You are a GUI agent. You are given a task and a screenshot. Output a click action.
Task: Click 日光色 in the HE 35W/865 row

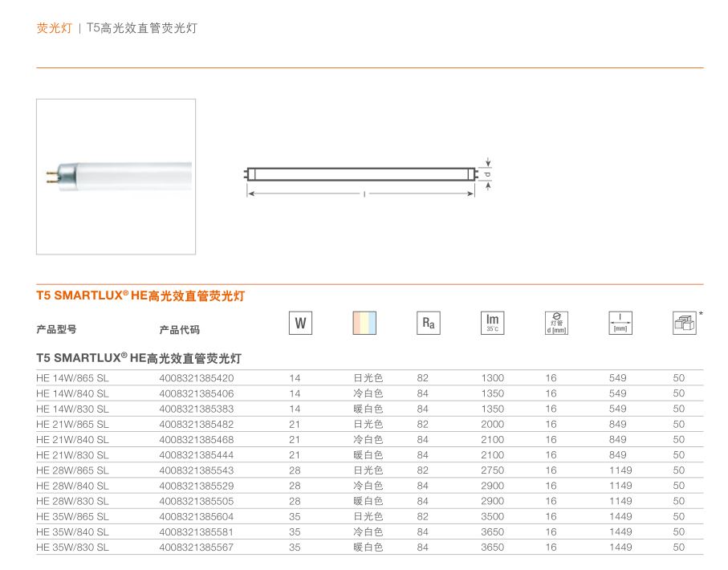pyautogui.click(x=368, y=516)
